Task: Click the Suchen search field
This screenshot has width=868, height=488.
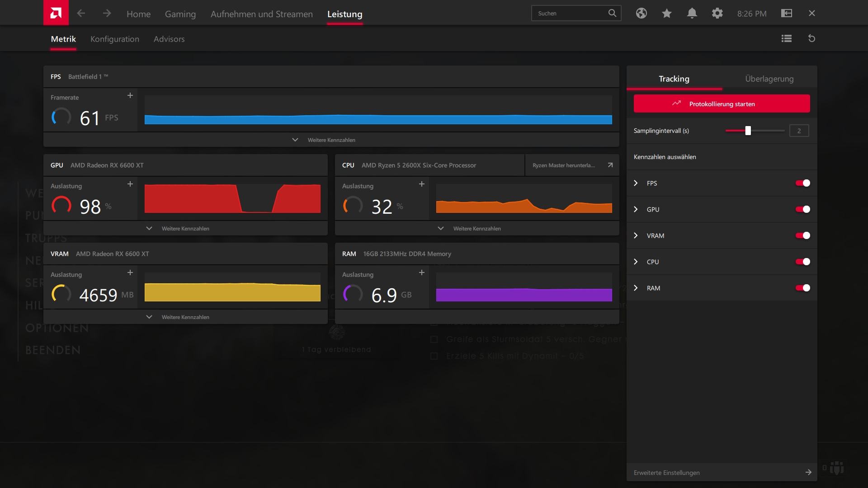Action: (576, 13)
